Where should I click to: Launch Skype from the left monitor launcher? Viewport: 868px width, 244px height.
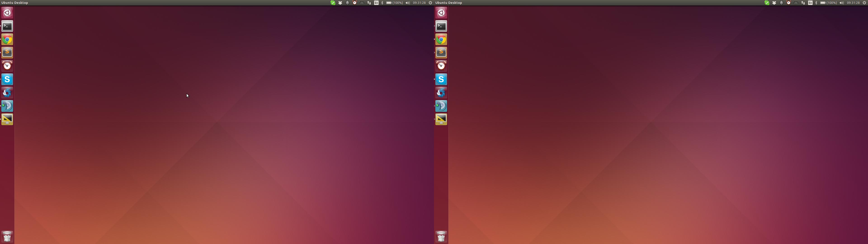coord(7,79)
